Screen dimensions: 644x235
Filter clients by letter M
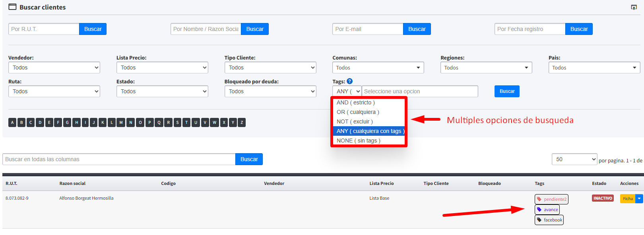coord(121,122)
